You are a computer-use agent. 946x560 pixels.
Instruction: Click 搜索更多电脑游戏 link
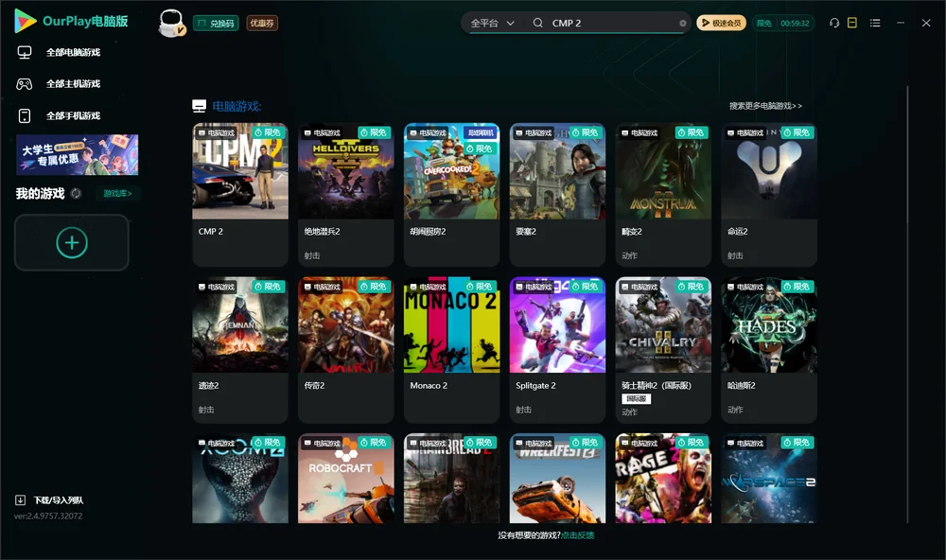coord(765,106)
